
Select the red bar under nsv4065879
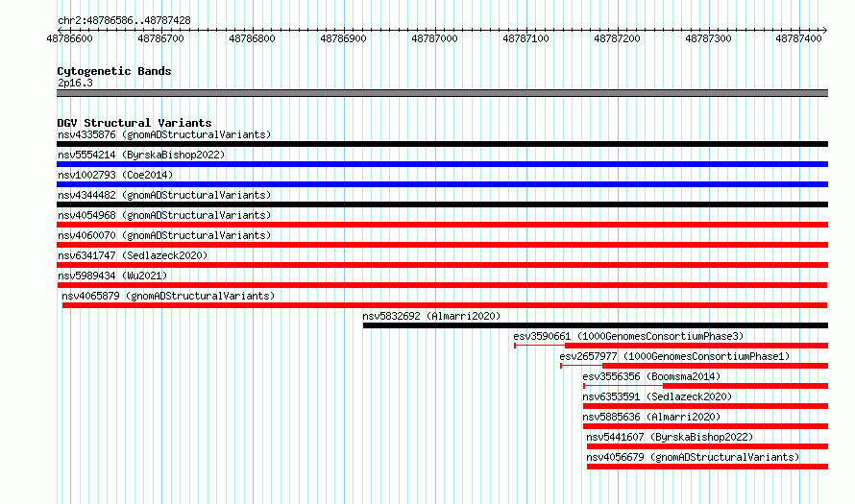[445, 305]
